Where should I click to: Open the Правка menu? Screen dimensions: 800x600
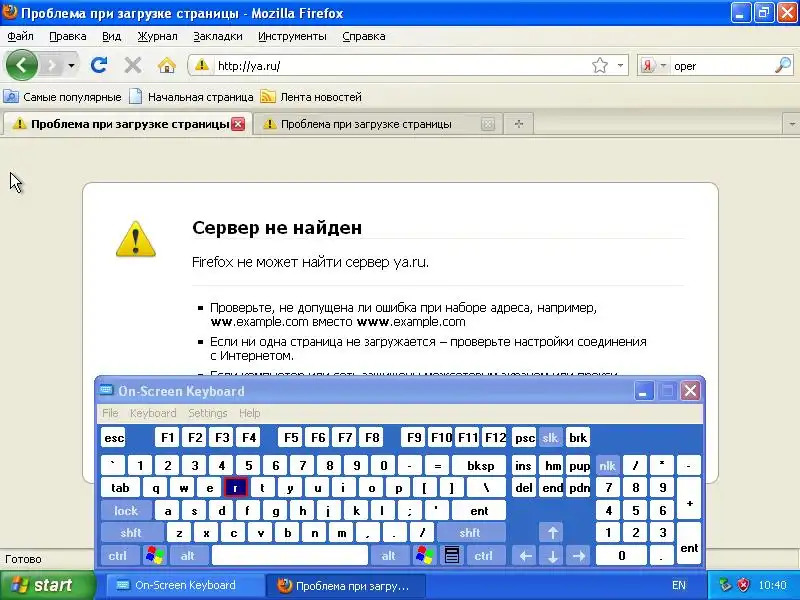coord(67,36)
